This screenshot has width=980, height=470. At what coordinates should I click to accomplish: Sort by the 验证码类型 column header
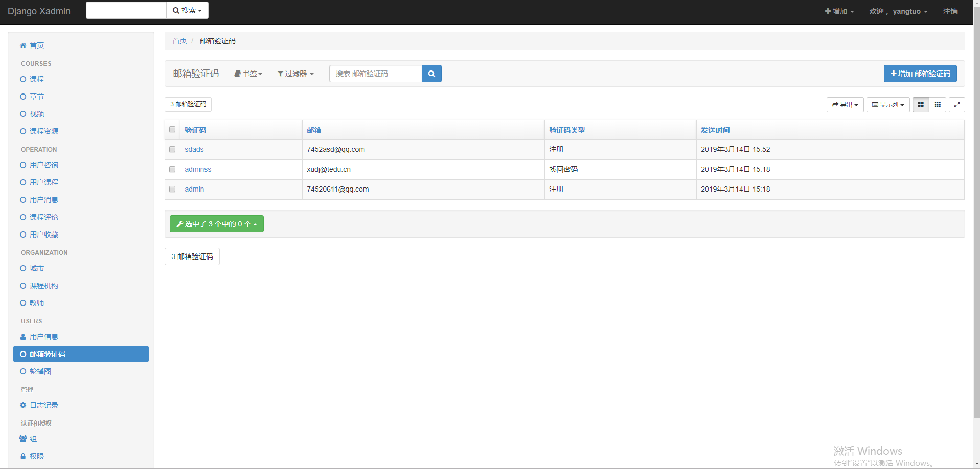tap(567, 130)
